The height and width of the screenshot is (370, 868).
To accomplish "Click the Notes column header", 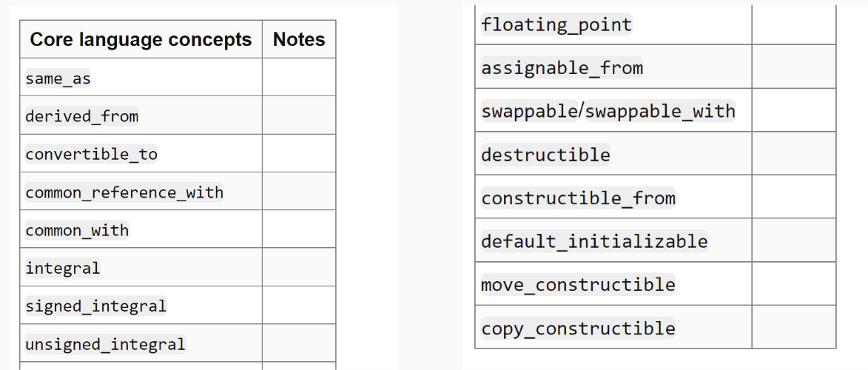I will [x=299, y=39].
